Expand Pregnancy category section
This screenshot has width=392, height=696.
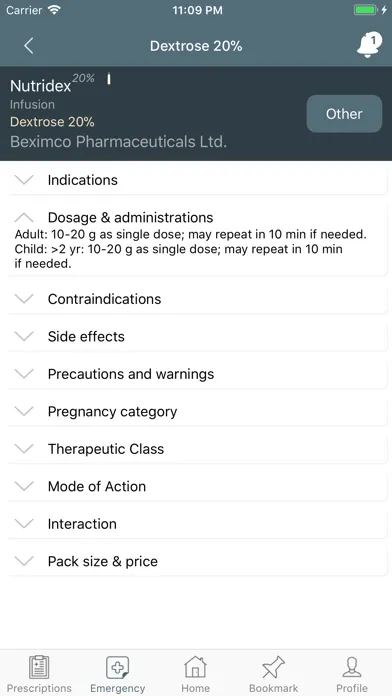[x=197, y=411]
